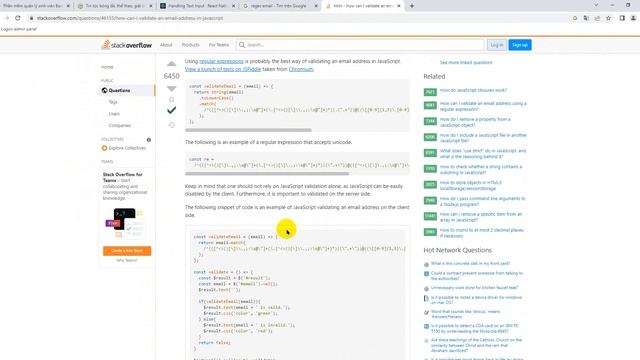The height and width of the screenshot is (360, 640).
Task: Click the Collectives info icon
Action: click(149, 140)
